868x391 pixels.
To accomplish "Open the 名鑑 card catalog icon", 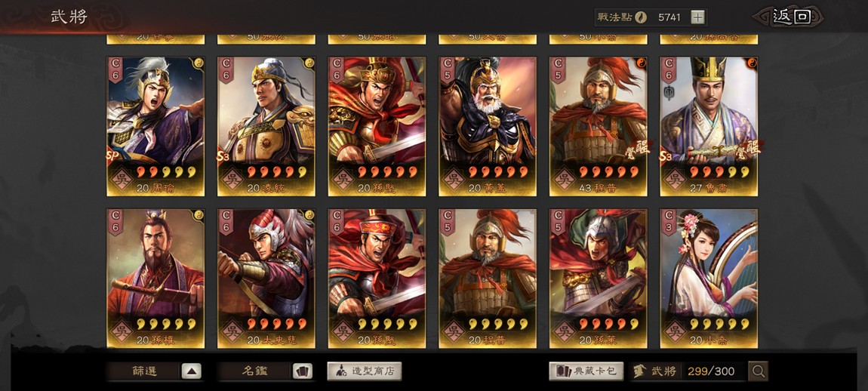I will click(x=302, y=371).
